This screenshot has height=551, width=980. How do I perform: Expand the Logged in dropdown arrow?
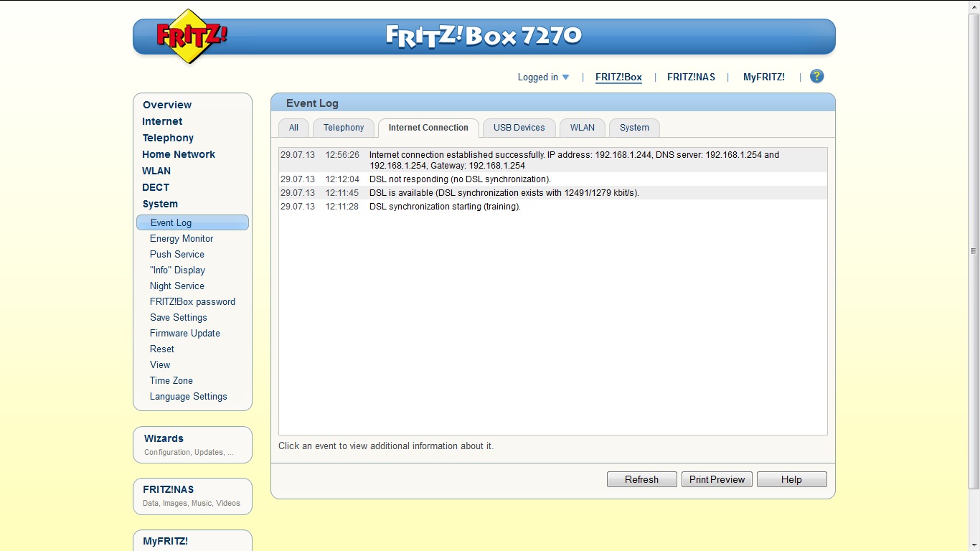tap(565, 77)
